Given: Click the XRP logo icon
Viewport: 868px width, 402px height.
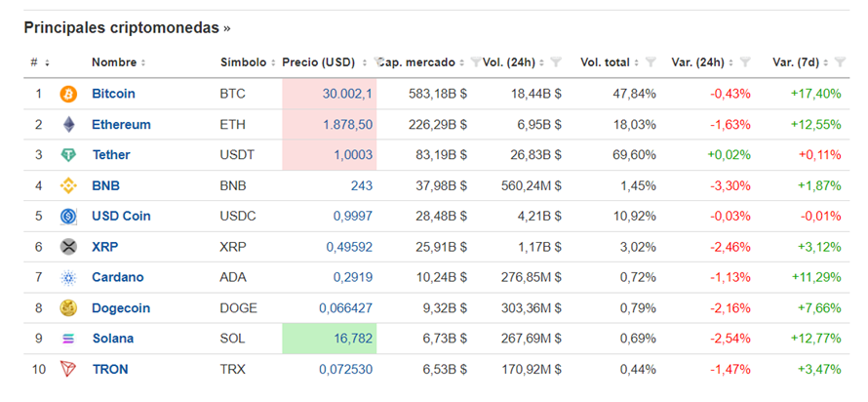Looking at the screenshot, I should coord(68,247).
